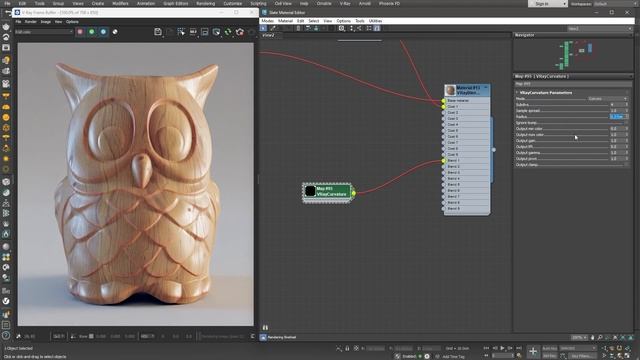Screen dimensions: 640x360
Task: Open the Material menu in Slate Material Editor
Action: 285,21
